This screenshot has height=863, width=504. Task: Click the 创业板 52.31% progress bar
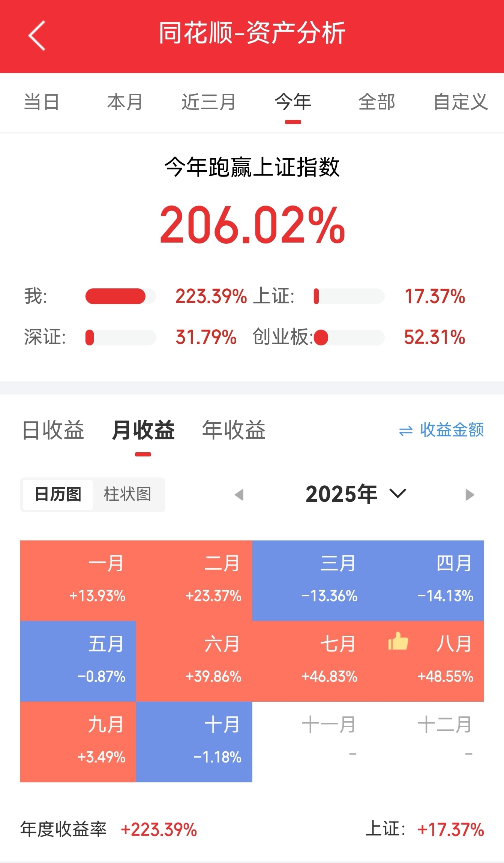click(349, 337)
